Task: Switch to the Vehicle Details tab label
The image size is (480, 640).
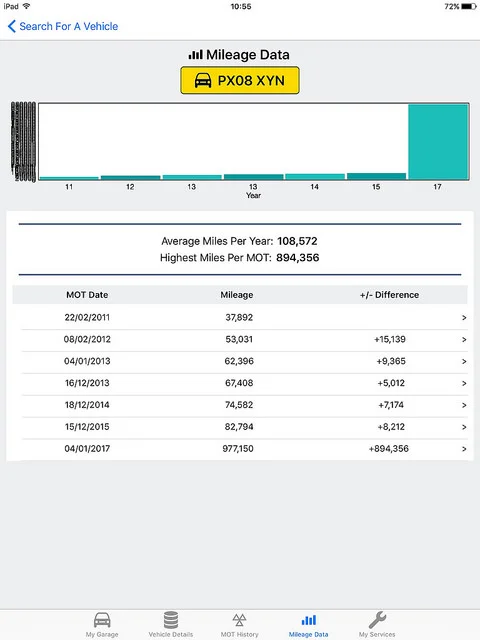Action: click(x=171, y=634)
